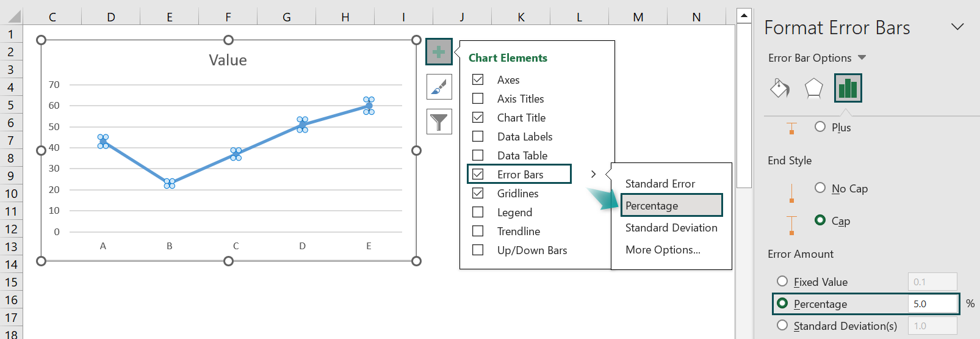Toggle the Gridlines checkbox
The height and width of the screenshot is (339, 980).
pos(478,193)
